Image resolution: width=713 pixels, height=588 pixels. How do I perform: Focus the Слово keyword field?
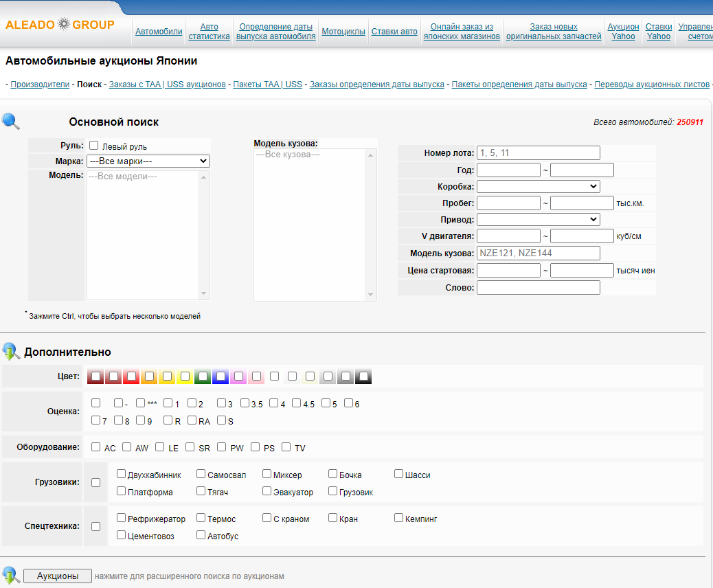coord(539,287)
